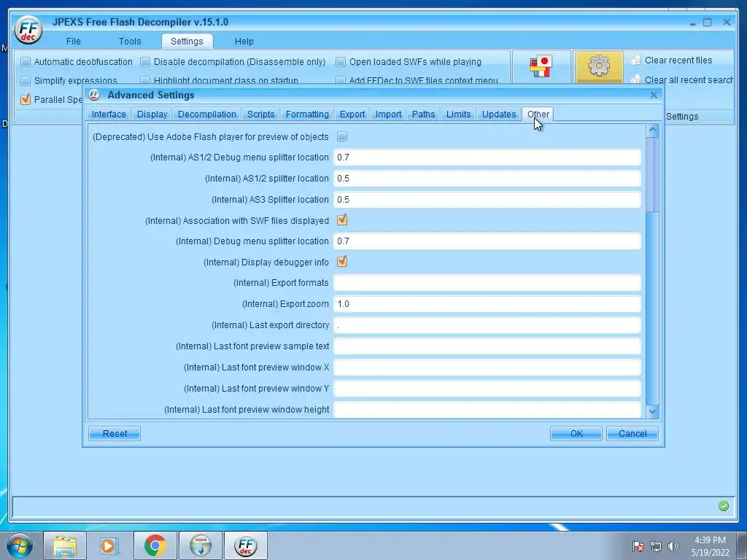
Task: Open the installer taskbar icon beside Chrome
Action: click(x=201, y=545)
